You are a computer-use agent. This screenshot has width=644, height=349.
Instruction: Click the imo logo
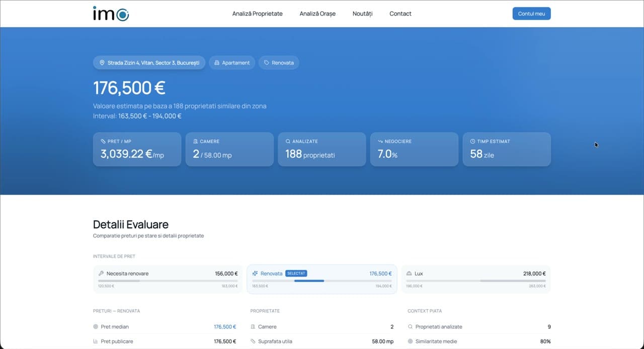click(x=111, y=14)
